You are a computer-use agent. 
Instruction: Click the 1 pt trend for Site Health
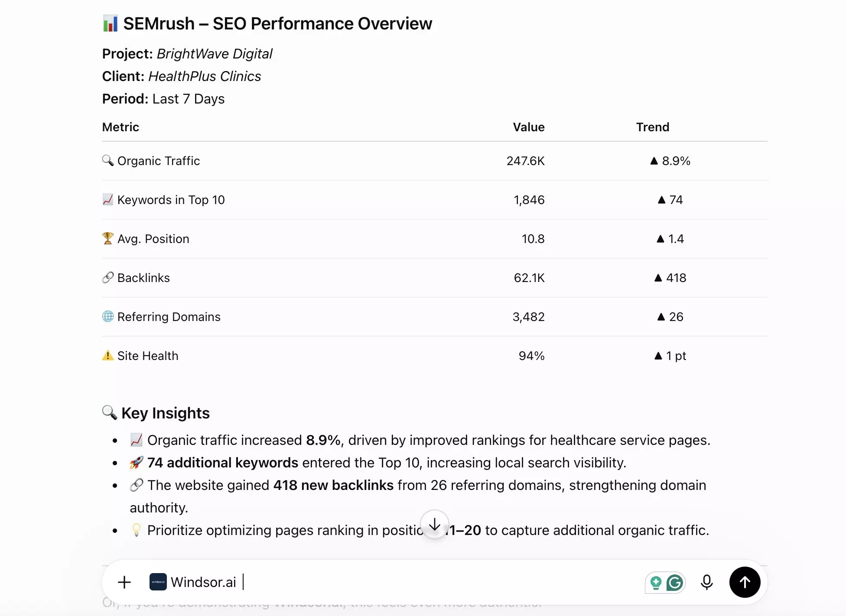click(670, 356)
